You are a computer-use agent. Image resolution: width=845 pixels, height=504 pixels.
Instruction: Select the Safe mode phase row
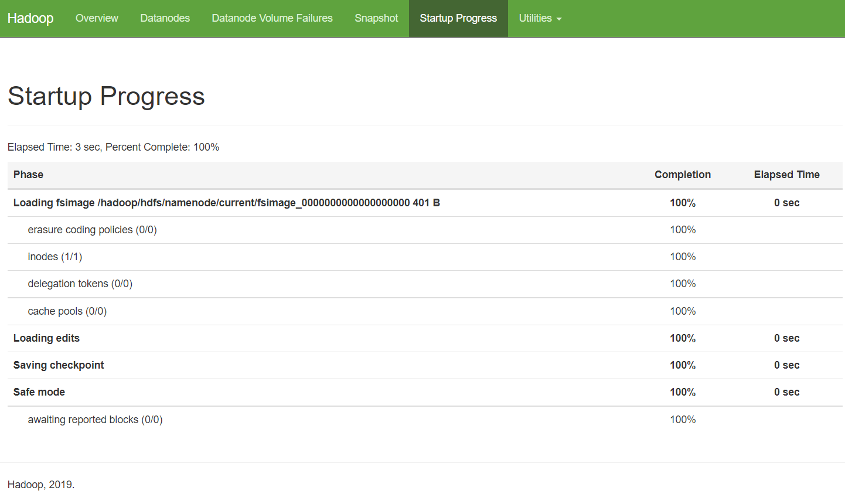(x=39, y=392)
